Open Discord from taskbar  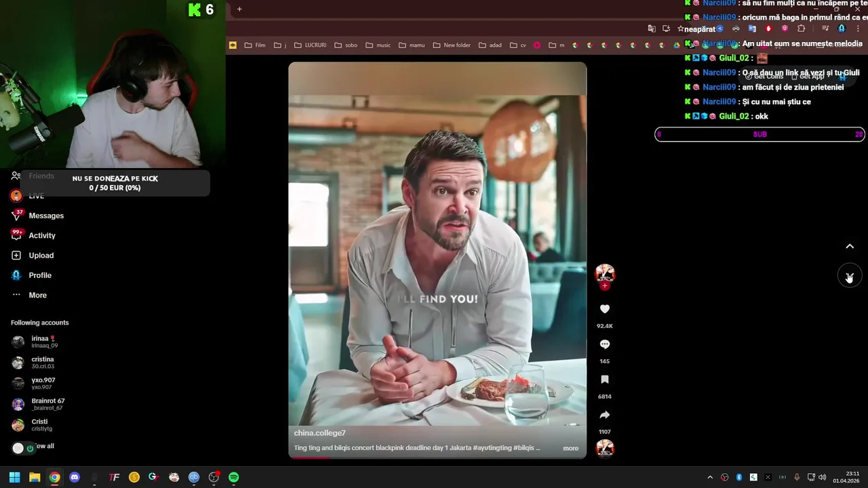(x=75, y=477)
